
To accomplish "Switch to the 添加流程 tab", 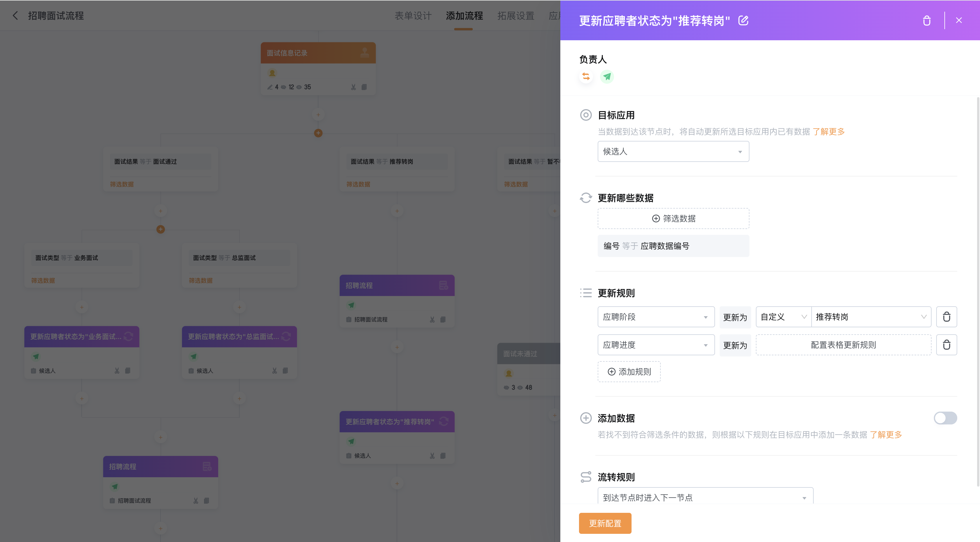I will tap(464, 16).
